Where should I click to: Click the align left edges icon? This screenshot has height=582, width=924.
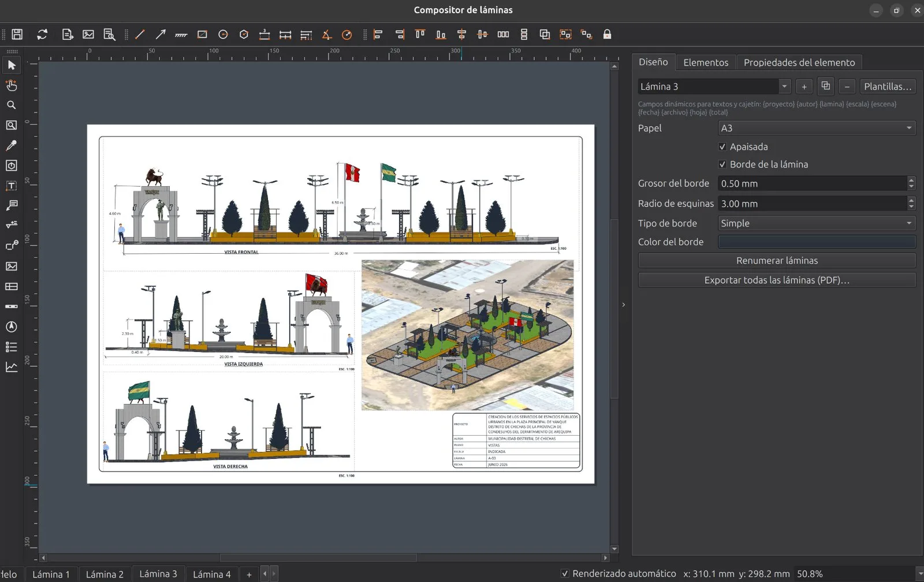point(378,35)
